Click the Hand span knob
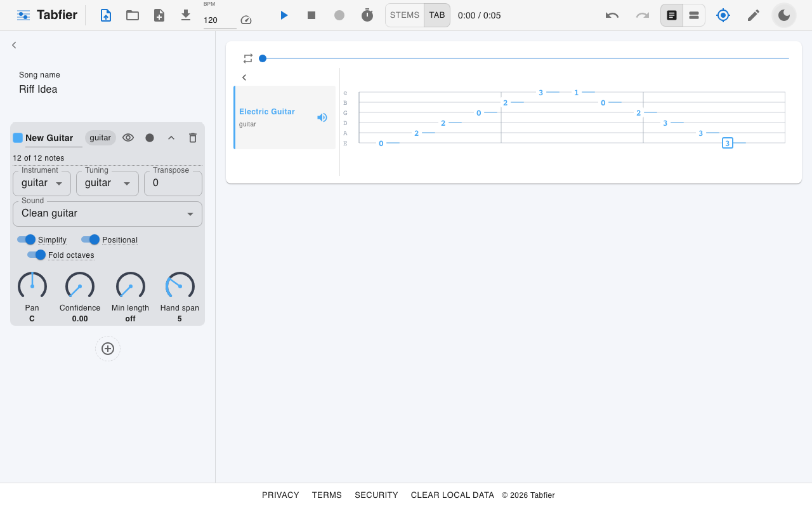812x508 pixels. click(x=180, y=286)
